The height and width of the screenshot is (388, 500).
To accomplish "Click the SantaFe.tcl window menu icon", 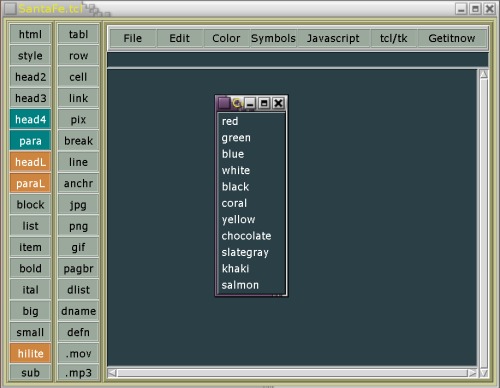I will pos(10,9).
